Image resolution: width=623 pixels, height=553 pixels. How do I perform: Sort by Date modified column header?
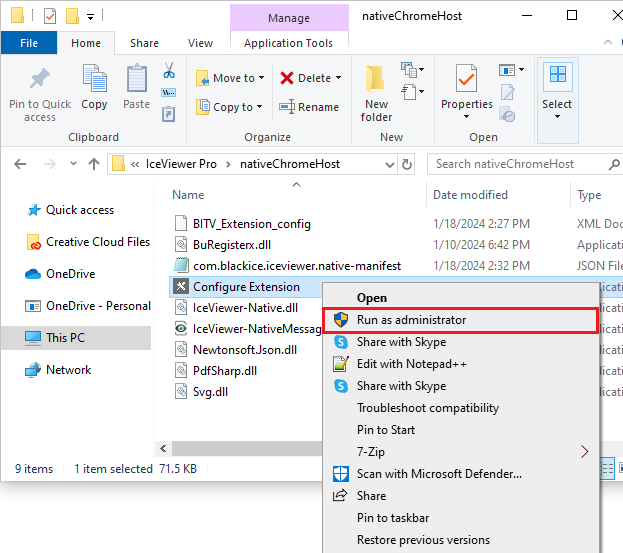click(470, 195)
